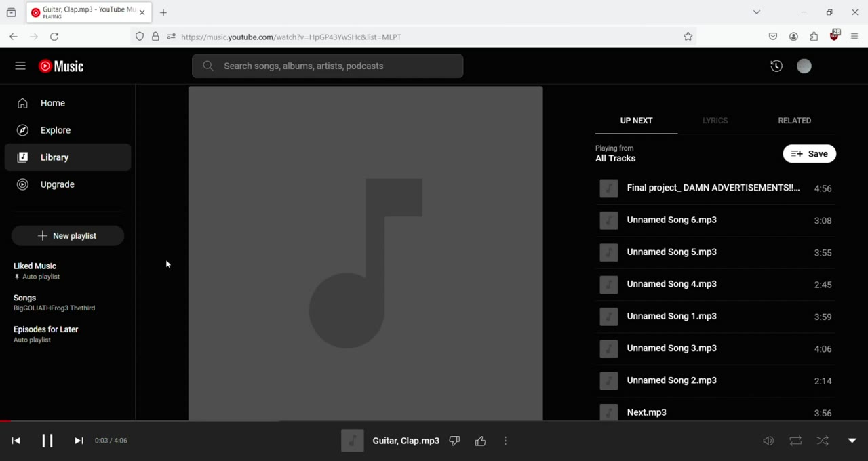The image size is (868, 461).
Task: Dislike Guitar, Clap.mp3
Action: (455, 441)
